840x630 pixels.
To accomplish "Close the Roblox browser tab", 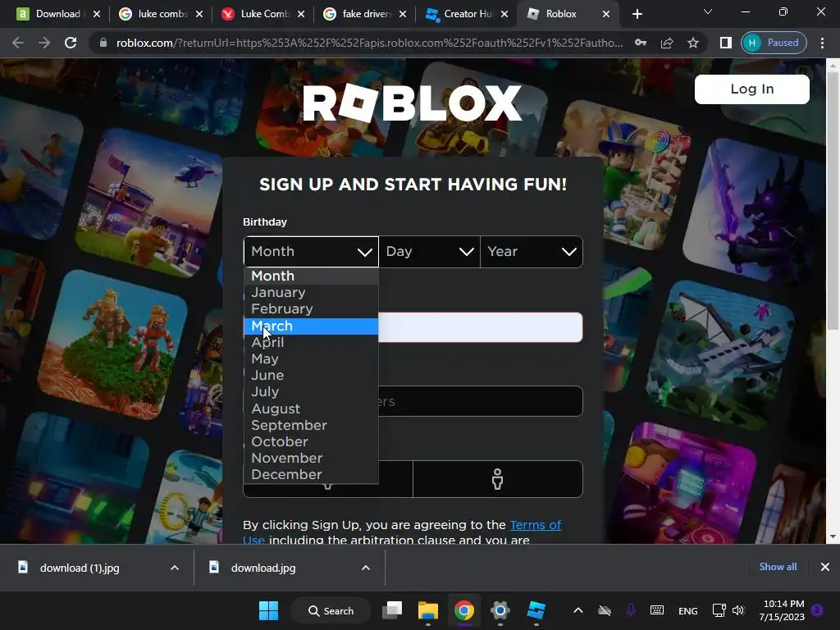I will pos(606,14).
